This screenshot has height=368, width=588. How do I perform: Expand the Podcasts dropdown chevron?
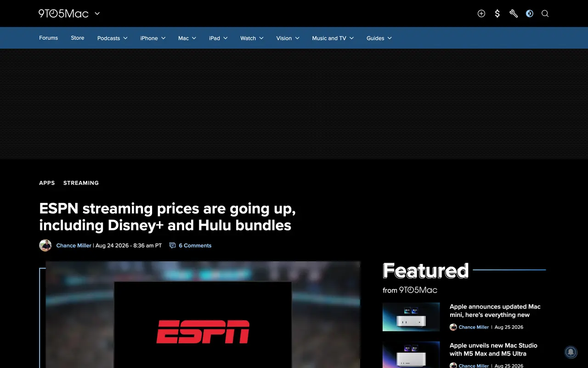(x=125, y=38)
